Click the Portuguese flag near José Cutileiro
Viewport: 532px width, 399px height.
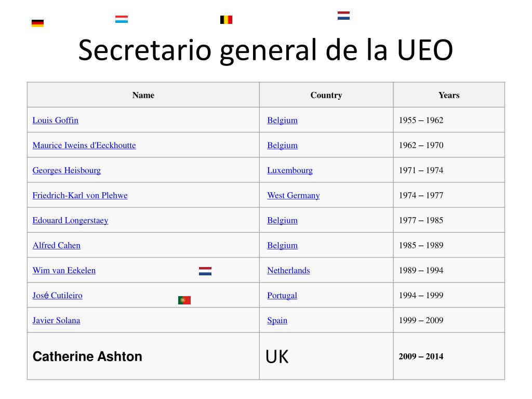point(184,300)
